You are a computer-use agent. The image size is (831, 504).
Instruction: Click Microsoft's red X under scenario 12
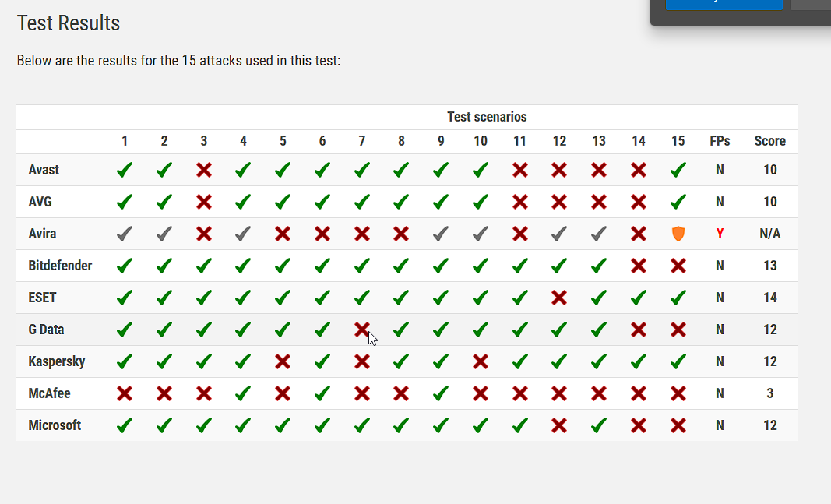click(x=559, y=425)
